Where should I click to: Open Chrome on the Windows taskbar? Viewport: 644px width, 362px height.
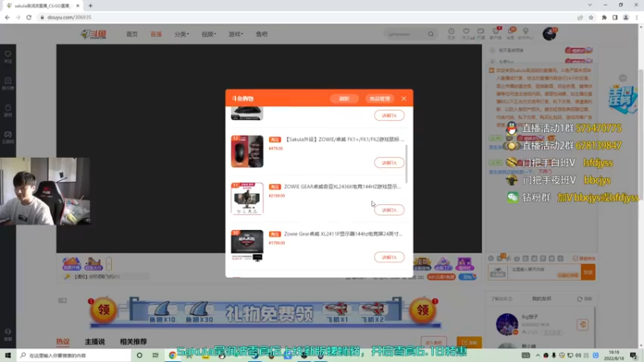[172, 355]
